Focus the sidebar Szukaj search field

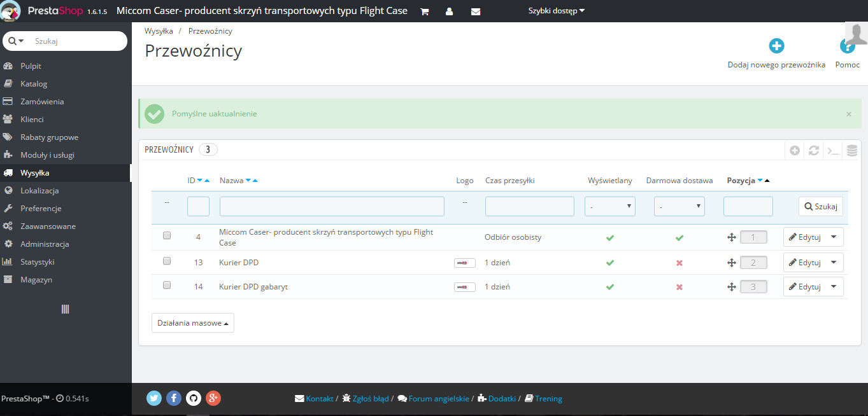76,41
